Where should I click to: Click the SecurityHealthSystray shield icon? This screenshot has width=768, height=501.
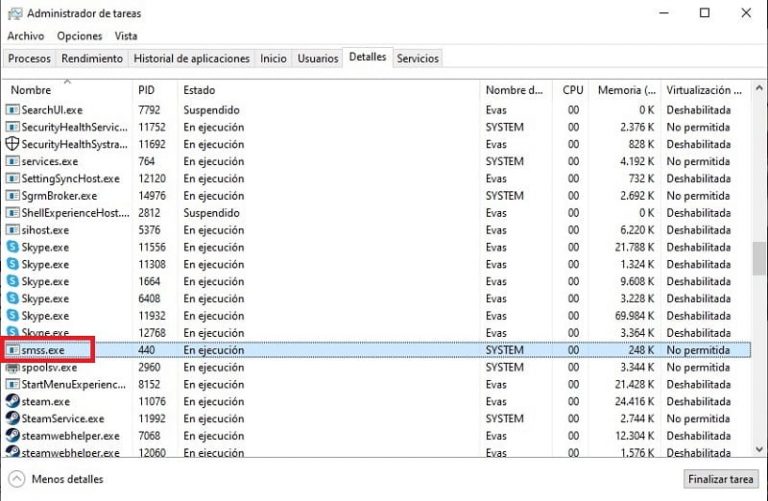pyautogui.click(x=13, y=144)
